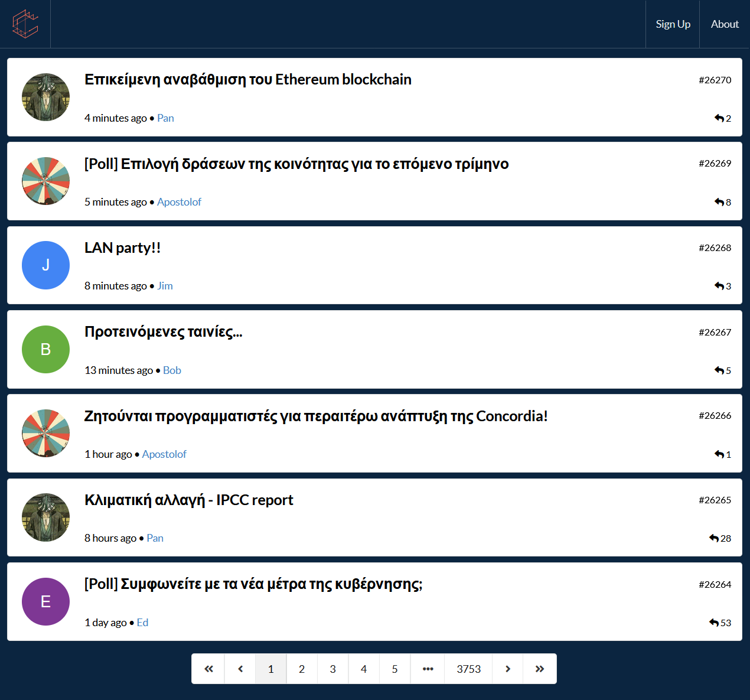Click Jim's blue J avatar

[45, 265]
